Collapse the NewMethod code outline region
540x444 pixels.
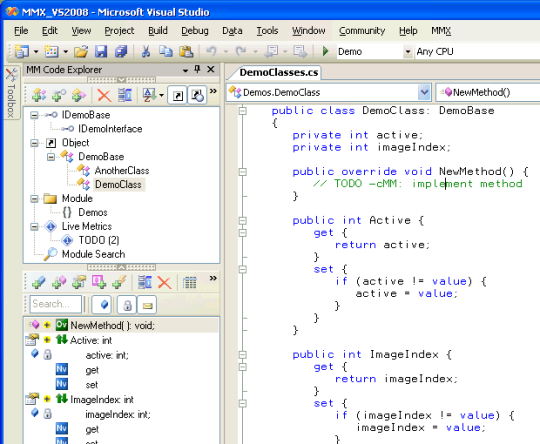[243, 172]
